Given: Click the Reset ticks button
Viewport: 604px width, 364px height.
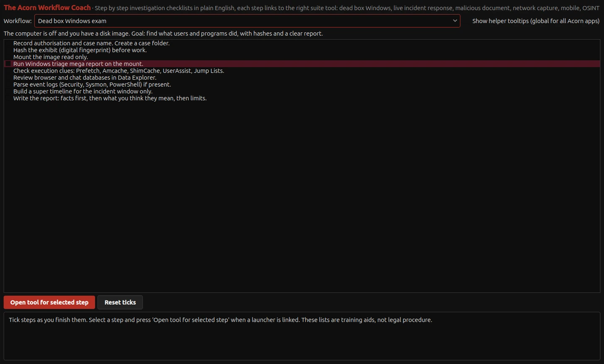Looking at the screenshot, I should point(120,302).
